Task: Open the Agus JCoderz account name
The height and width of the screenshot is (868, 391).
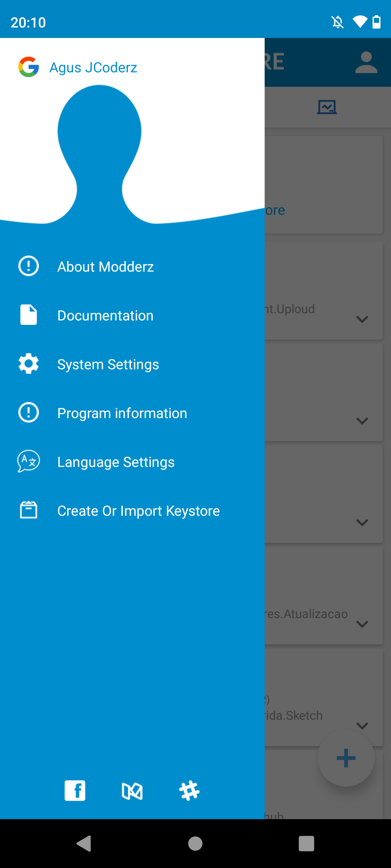Action: [x=93, y=68]
